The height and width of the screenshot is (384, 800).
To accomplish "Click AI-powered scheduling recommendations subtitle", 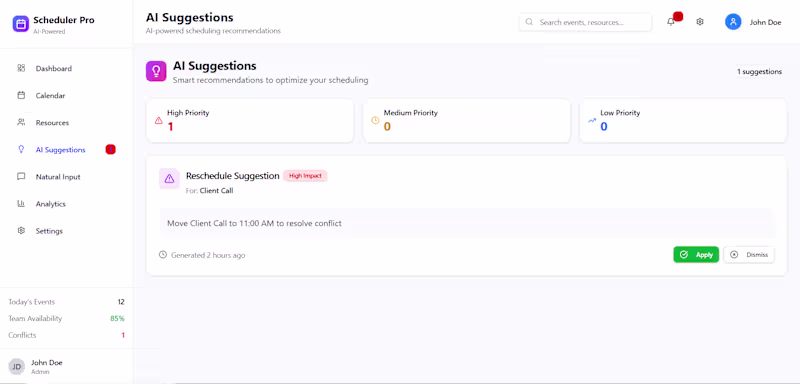I will tap(213, 31).
